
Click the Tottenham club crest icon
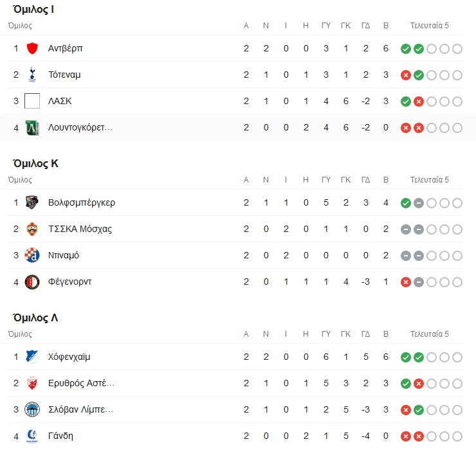[32, 75]
